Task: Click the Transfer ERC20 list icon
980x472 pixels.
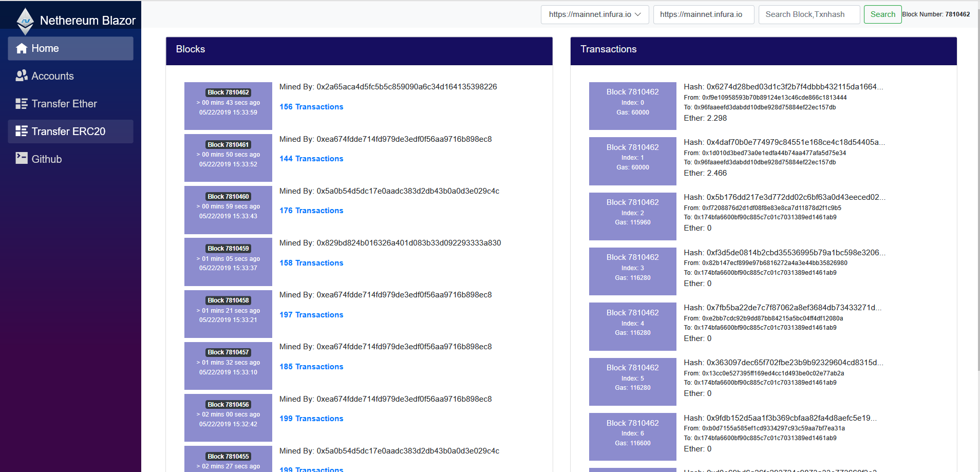Action: coord(22,131)
